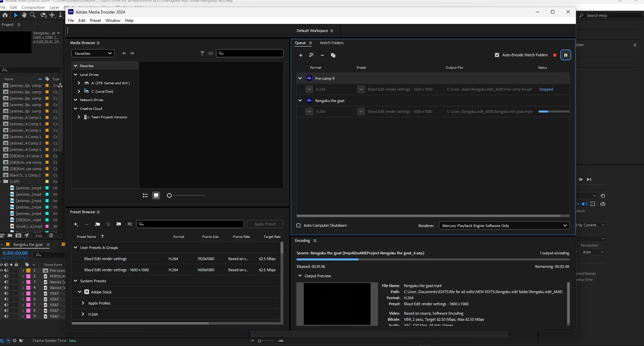Toggle Auto-Encode Watch Folders checkbox
Image resolution: width=644 pixels, height=346 pixels.
(497, 55)
